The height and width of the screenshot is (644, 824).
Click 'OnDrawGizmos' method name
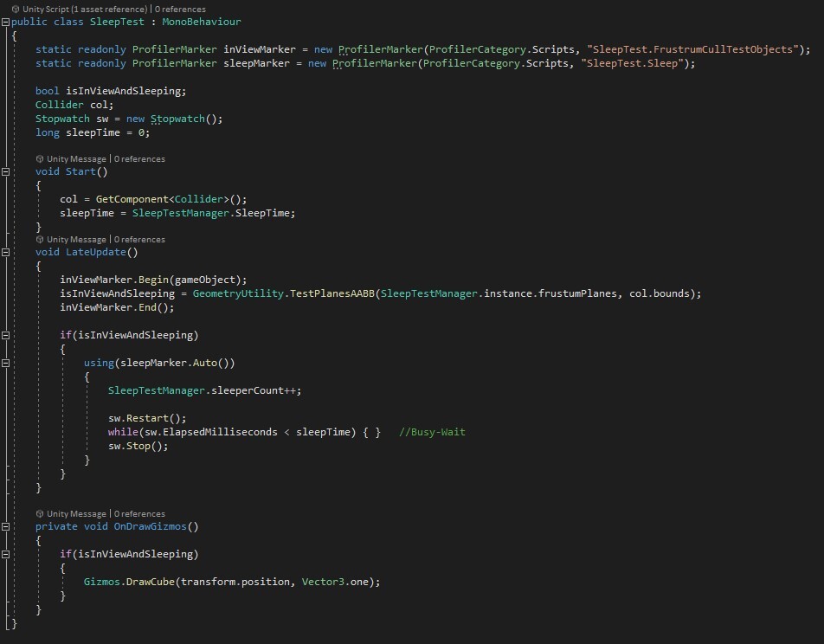pyautogui.click(x=151, y=526)
